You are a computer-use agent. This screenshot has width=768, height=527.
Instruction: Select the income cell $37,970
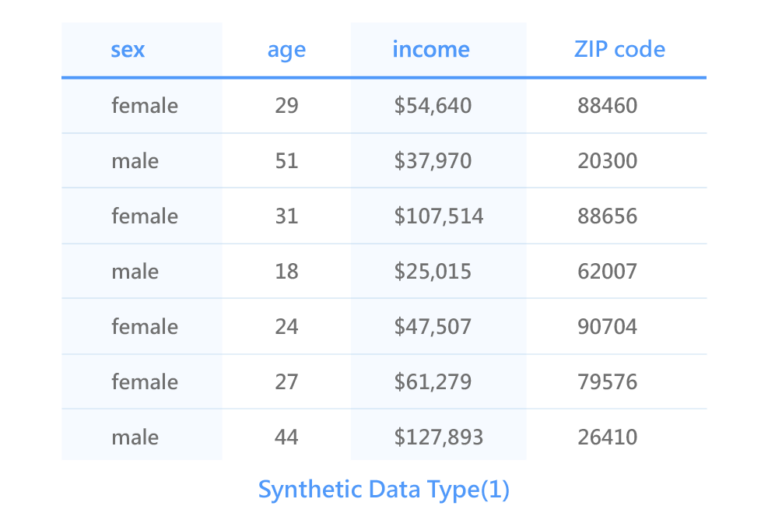[x=433, y=161]
